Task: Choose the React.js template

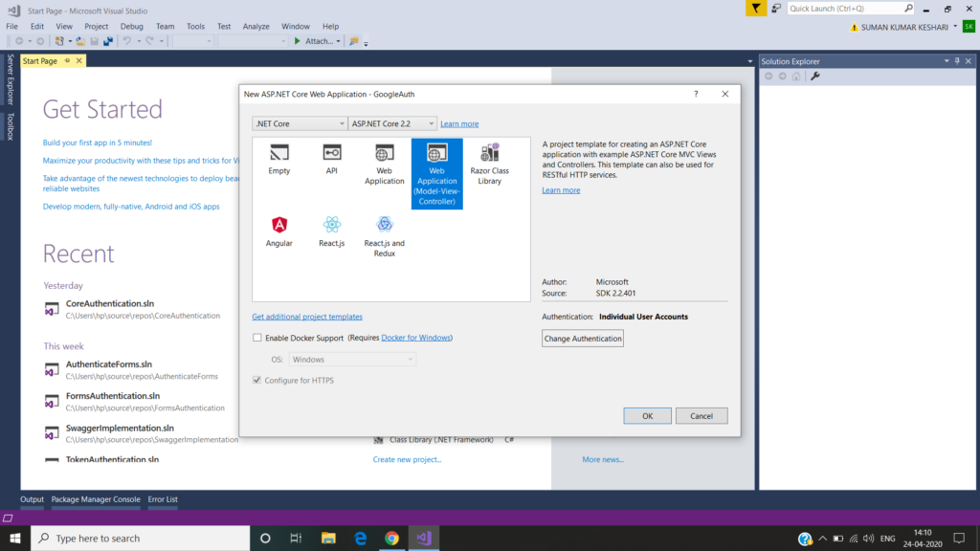Action: tap(331, 231)
